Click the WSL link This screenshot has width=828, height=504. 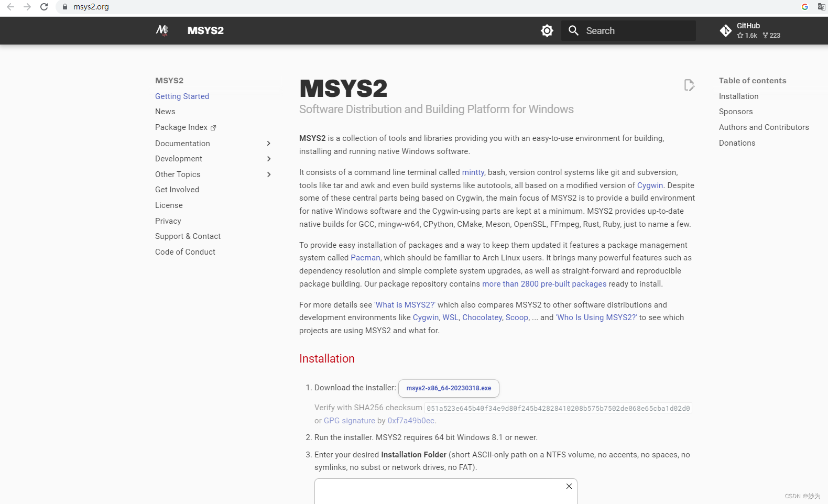point(450,317)
